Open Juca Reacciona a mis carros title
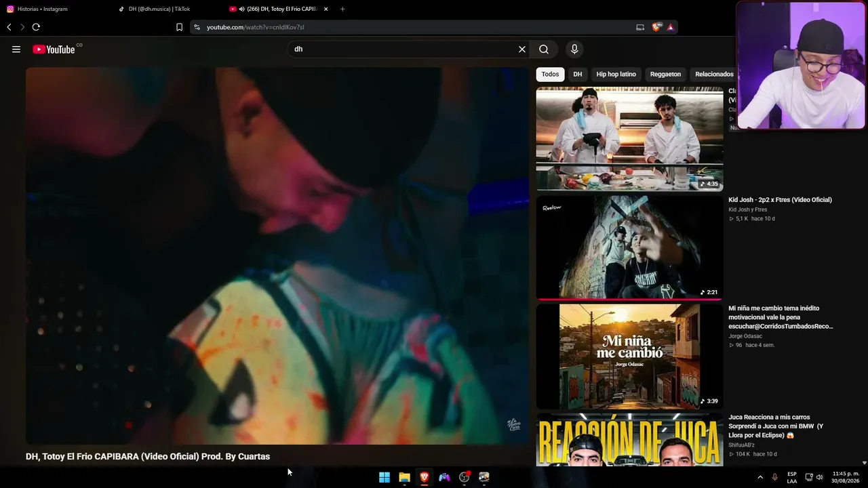 [776, 426]
